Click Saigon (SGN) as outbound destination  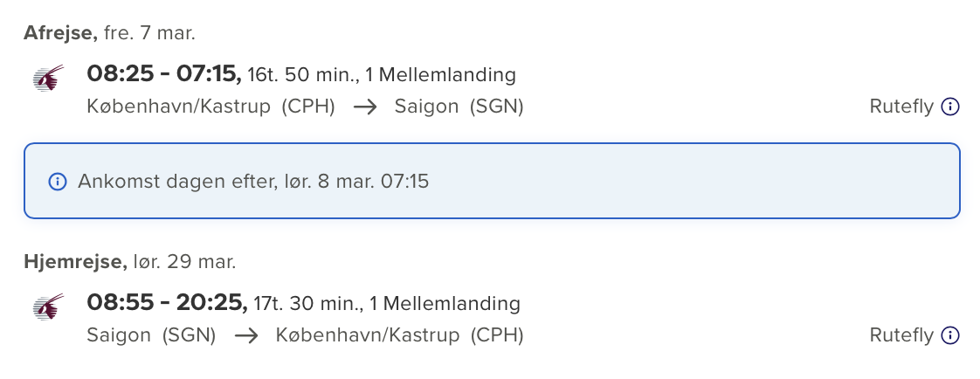459,107
